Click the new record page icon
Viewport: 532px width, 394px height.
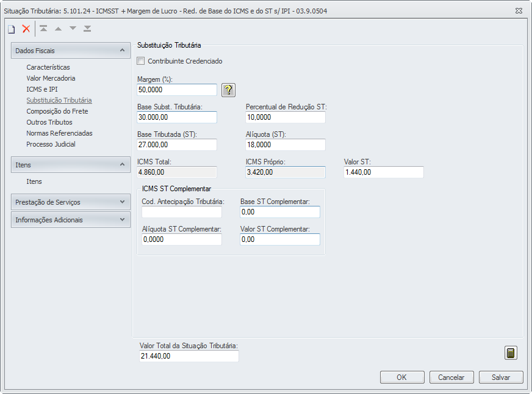tap(11, 29)
